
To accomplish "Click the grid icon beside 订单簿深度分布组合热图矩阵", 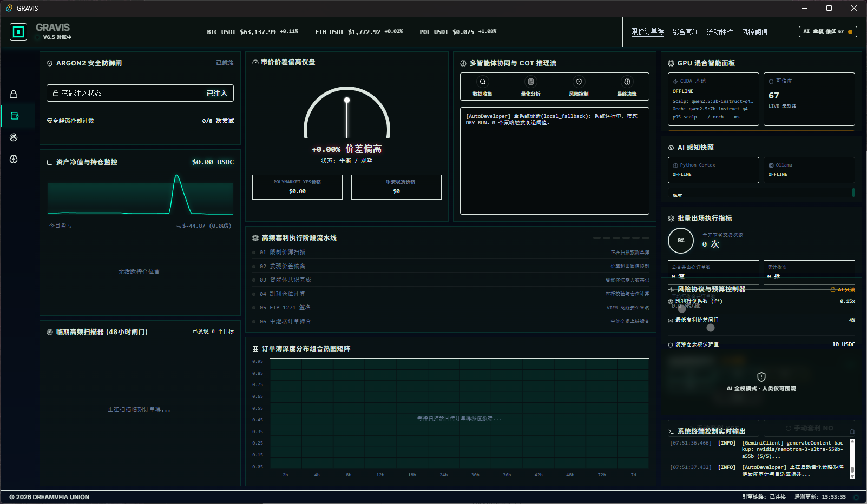I will 255,349.
